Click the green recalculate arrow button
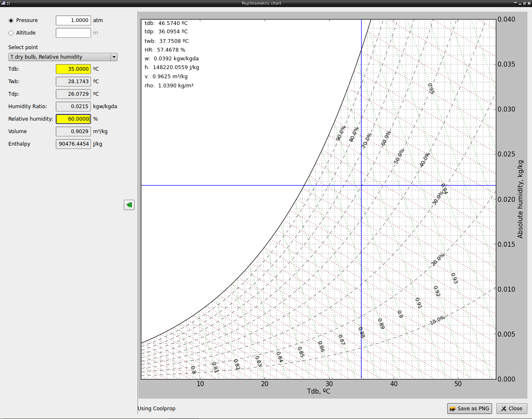Viewport: 532px width, 419px height. [x=129, y=205]
